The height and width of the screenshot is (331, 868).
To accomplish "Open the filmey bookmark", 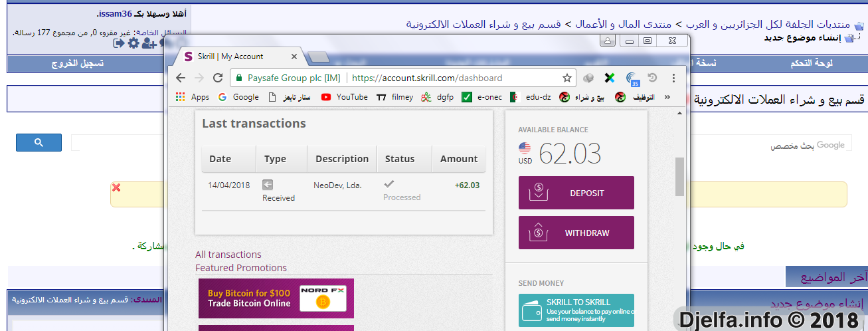I will point(394,97).
